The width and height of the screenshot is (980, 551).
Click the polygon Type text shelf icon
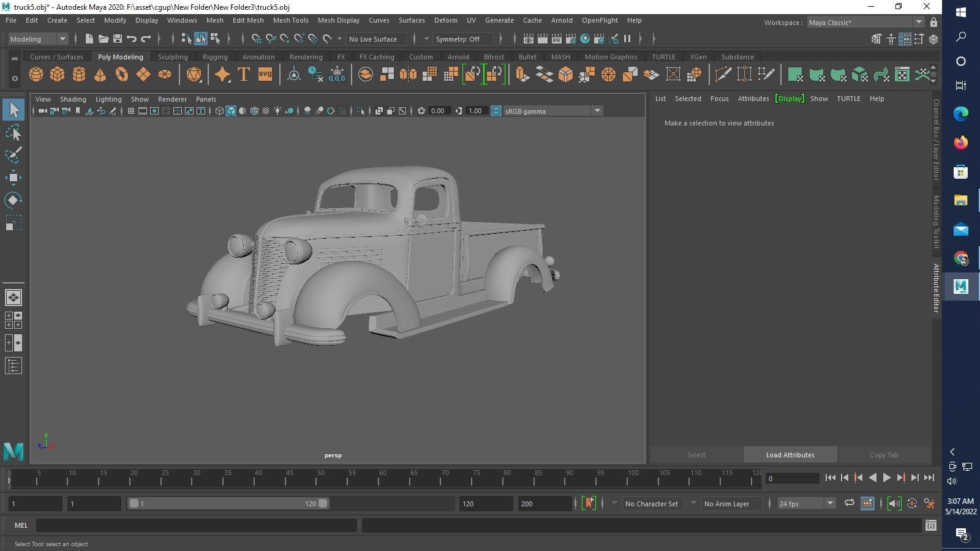pyautogui.click(x=243, y=75)
